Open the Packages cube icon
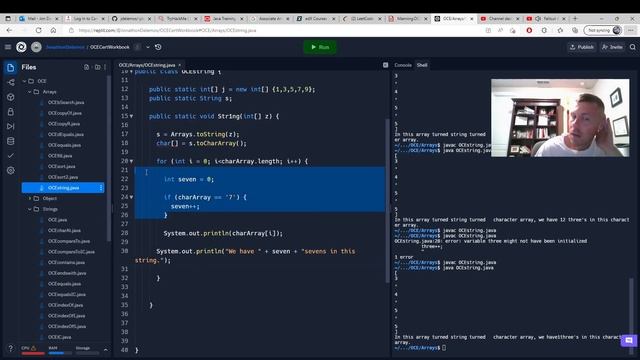Viewport: 640px width, 360px height. 11,97
